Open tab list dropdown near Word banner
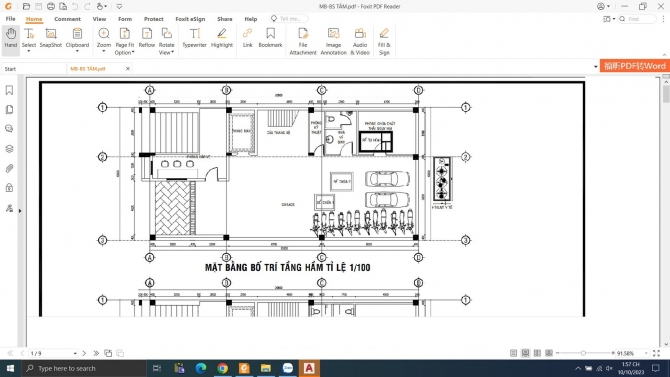The image size is (670, 377). pos(595,67)
